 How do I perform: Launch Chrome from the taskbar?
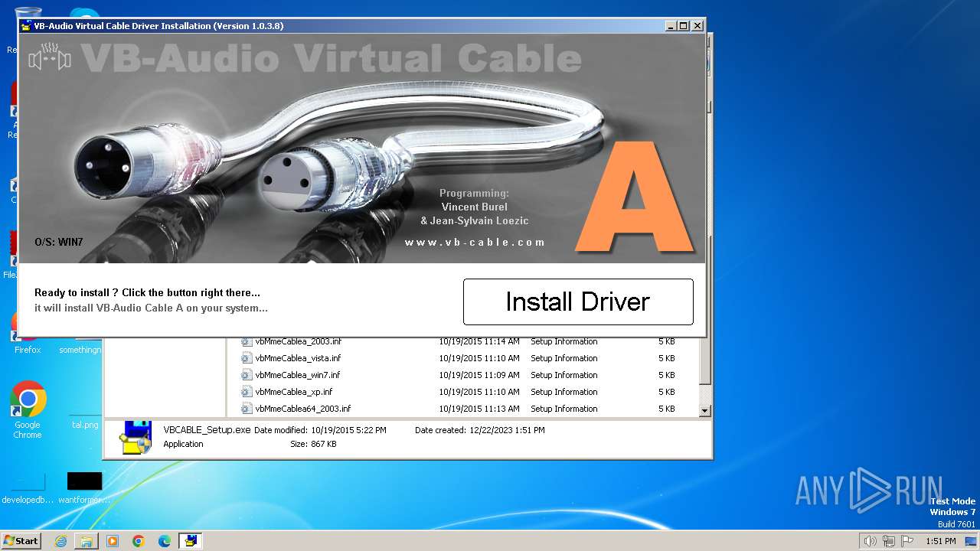tap(139, 541)
